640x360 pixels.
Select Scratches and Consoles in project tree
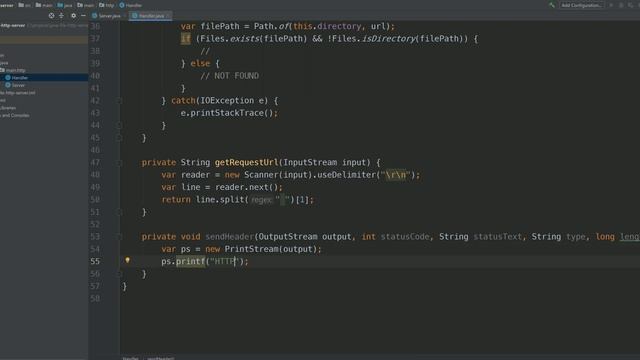pyautogui.click(x=15, y=116)
